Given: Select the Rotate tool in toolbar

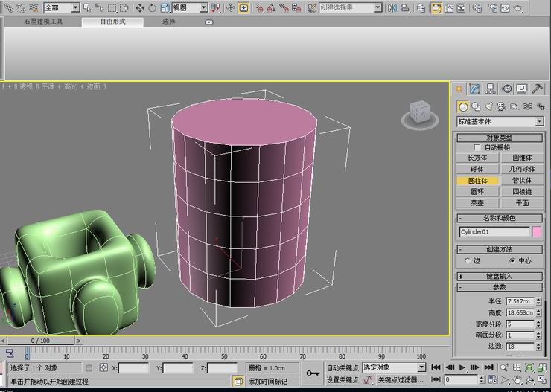Looking at the screenshot, I should click(152, 7).
